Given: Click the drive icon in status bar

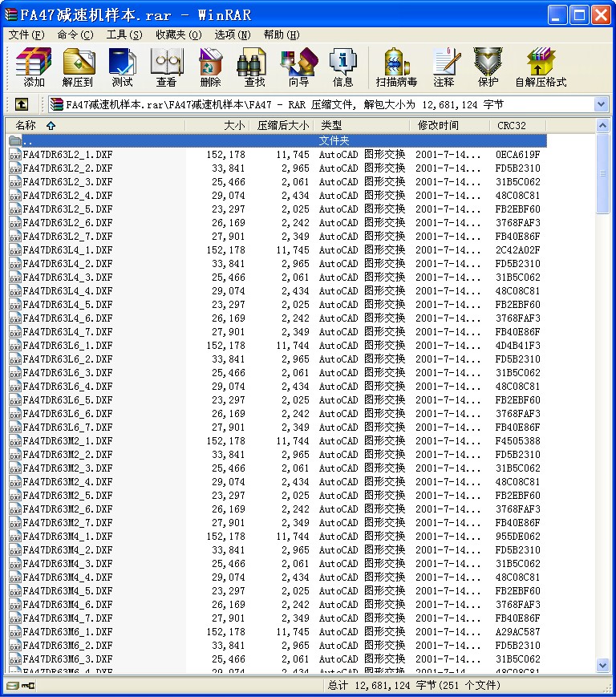Looking at the screenshot, I should coord(13,686).
